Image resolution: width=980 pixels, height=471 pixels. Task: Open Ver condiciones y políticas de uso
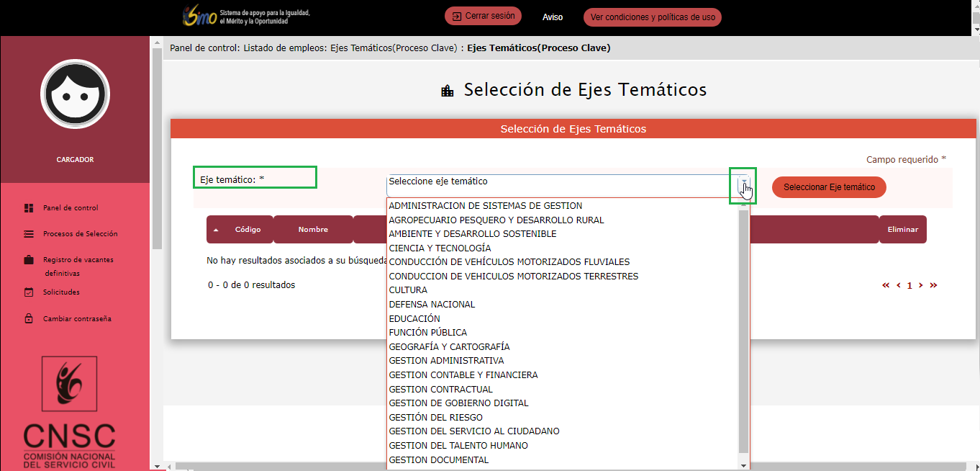coord(652,17)
